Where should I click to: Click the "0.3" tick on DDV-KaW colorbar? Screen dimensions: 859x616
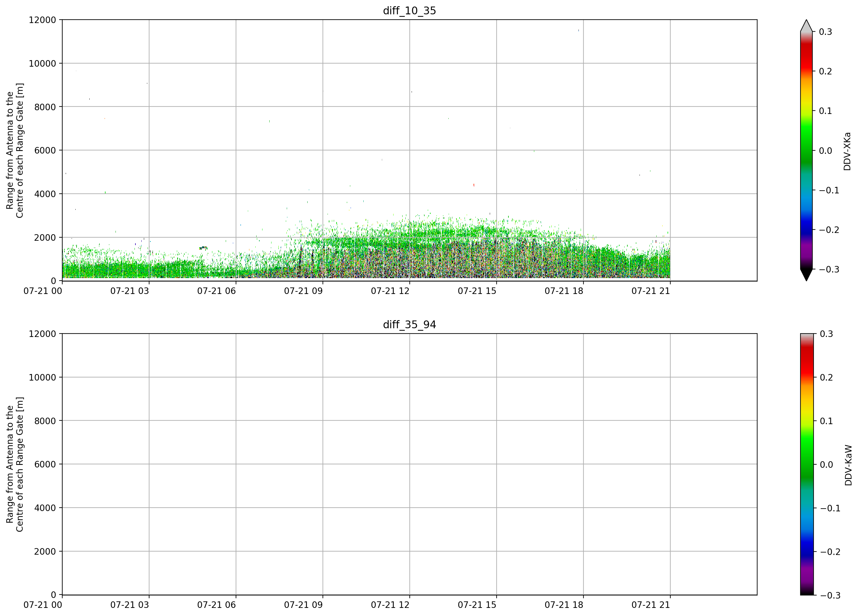click(826, 334)
